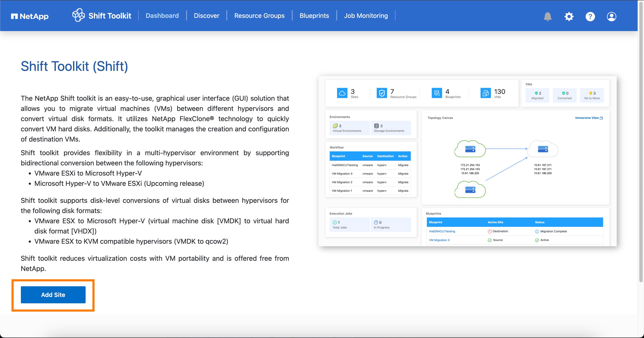Select the VM Migration 2 workflow row
Image resolution: width=644 pixels, height=338 pixels.
tap(370, 182)
